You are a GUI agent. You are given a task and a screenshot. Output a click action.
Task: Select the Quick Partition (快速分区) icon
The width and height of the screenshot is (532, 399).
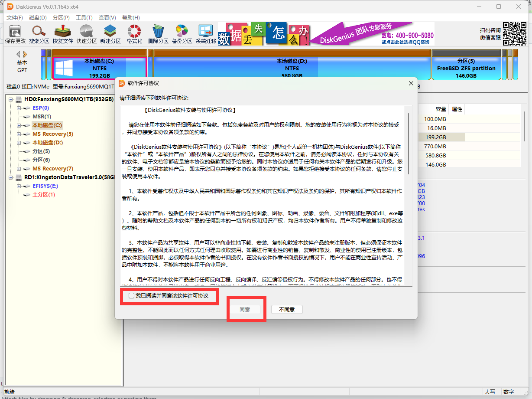87,34
